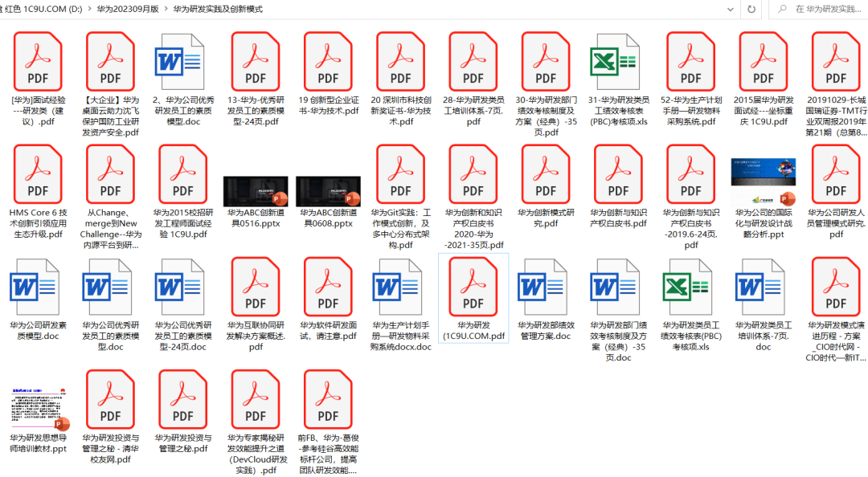Expand chevron after 华为202309月版 breadcrumb
This screenshot has width=868, height=477.
[166, 10]
